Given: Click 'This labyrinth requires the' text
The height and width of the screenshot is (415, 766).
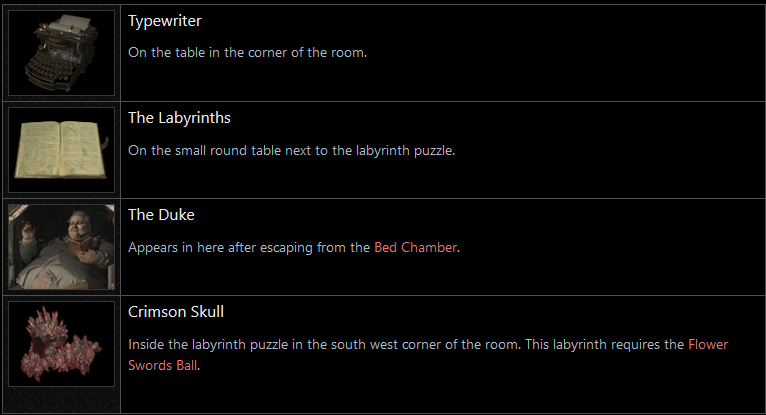Looking at the screenshot, I should click(x=598, y=345).
